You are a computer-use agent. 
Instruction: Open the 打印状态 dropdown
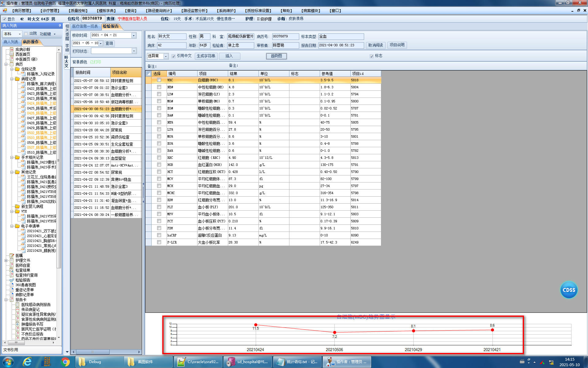click(134, 51)
